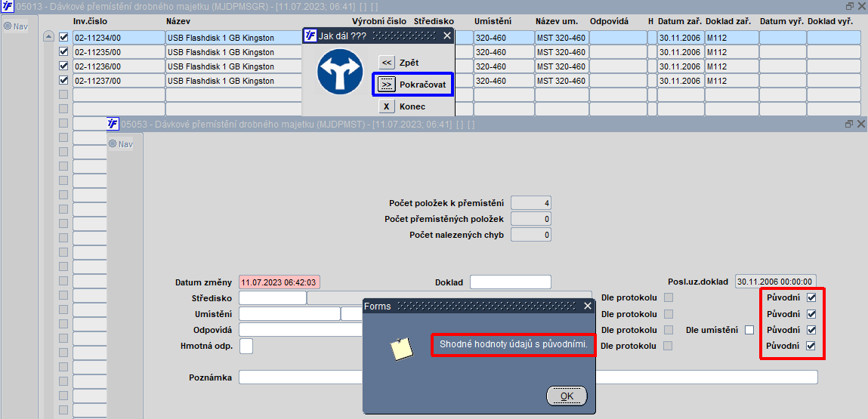Screen dimensions: 868x419
Task: Click cell 02-11236/00
Action: click(x=119, y=66)
